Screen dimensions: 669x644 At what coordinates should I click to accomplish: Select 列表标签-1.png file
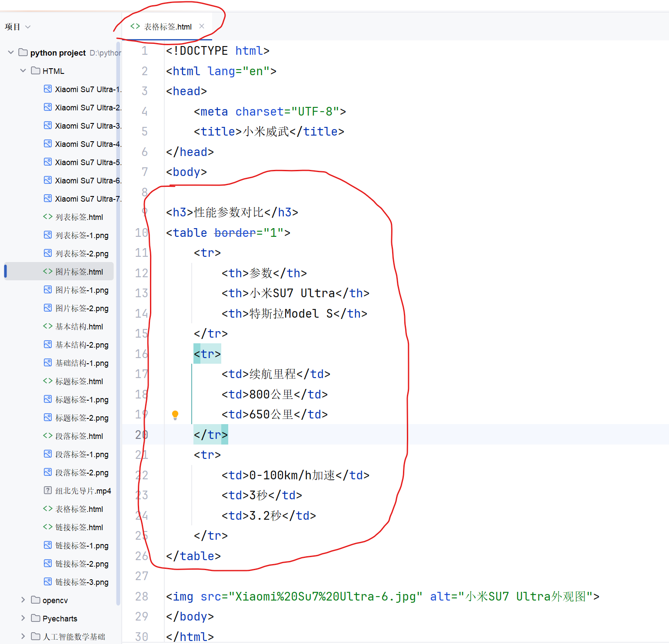coord(76,235)
